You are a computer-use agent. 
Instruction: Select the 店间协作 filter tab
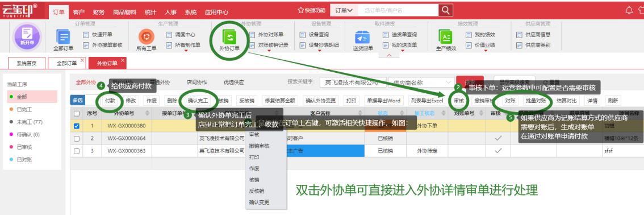pyautogui.click(x=196, y=82)
